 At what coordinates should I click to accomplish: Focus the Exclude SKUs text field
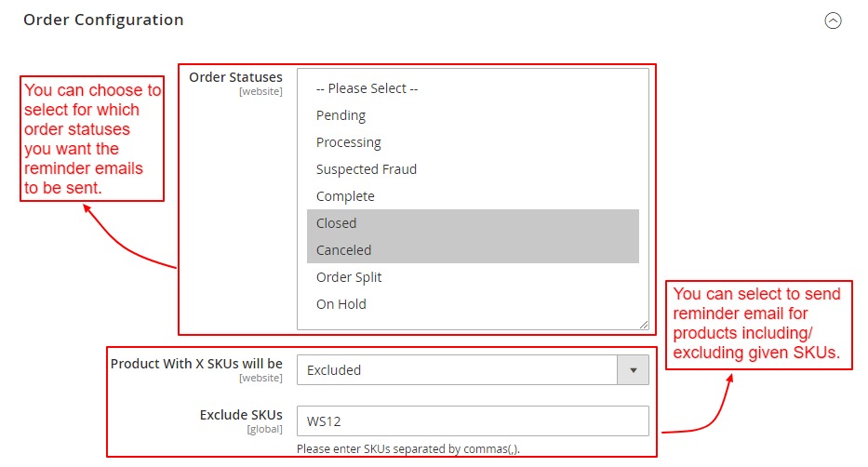click(x=473, y=420)
